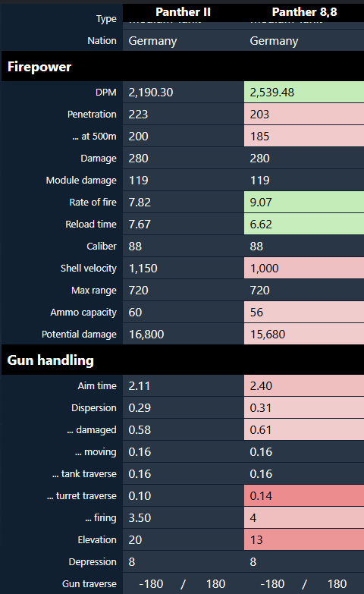
Task: Click the red Elevation value 13
Action: tap(304, 539)
